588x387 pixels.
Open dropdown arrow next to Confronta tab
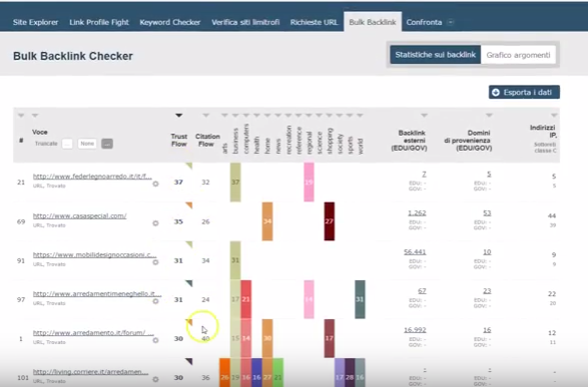click(451, 22)
